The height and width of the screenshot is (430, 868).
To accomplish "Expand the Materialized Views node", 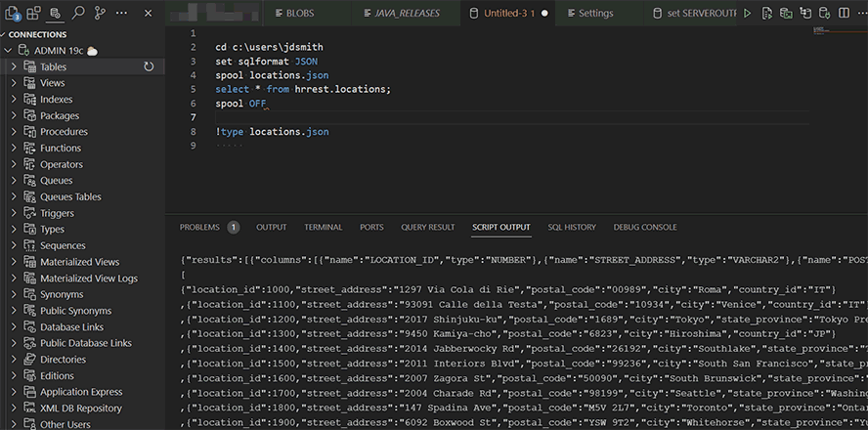I will click(x=14, y=262).
